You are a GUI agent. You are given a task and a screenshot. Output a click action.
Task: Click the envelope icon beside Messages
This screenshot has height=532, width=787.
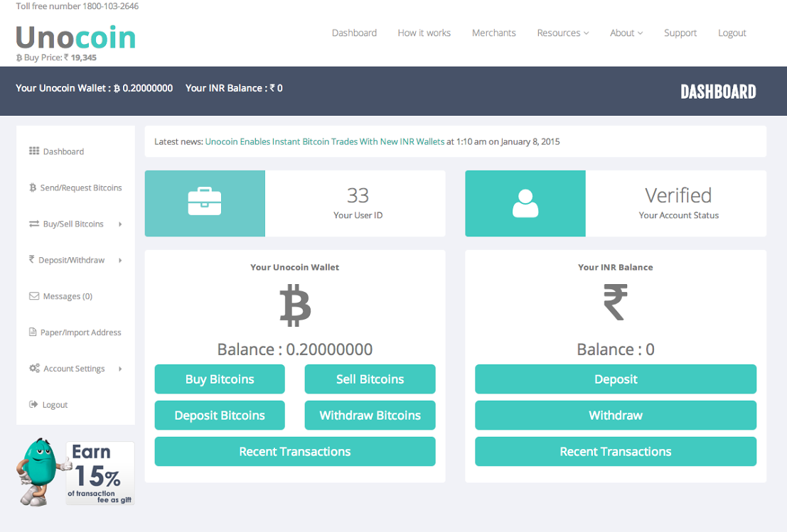(34, 296)
